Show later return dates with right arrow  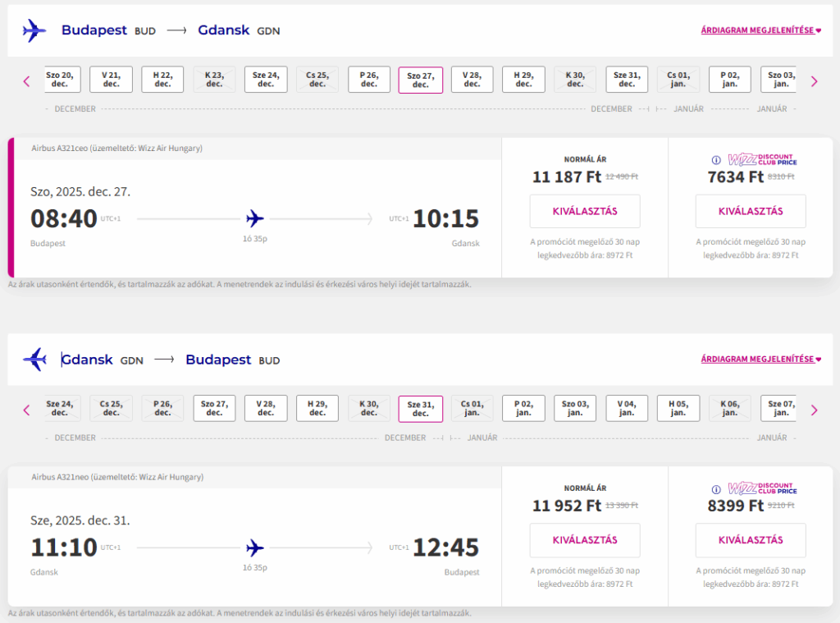click(814, 410)
